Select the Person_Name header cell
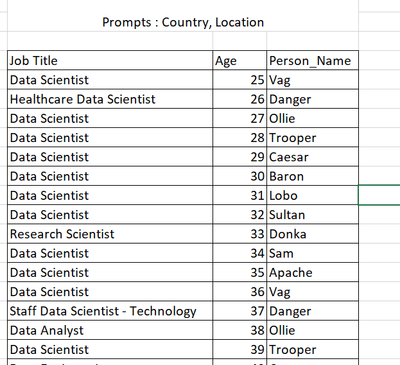The image size is (400, 365). tap(313, 61)
